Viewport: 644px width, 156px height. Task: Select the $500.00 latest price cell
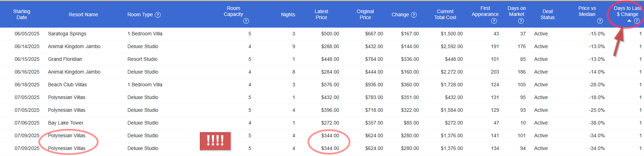pos(330,34)
